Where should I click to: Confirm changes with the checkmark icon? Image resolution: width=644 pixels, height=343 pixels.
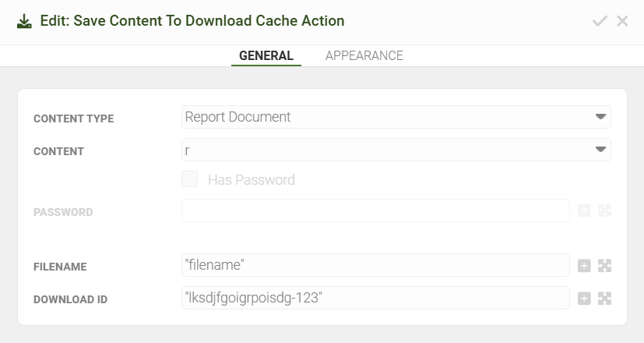600,21
